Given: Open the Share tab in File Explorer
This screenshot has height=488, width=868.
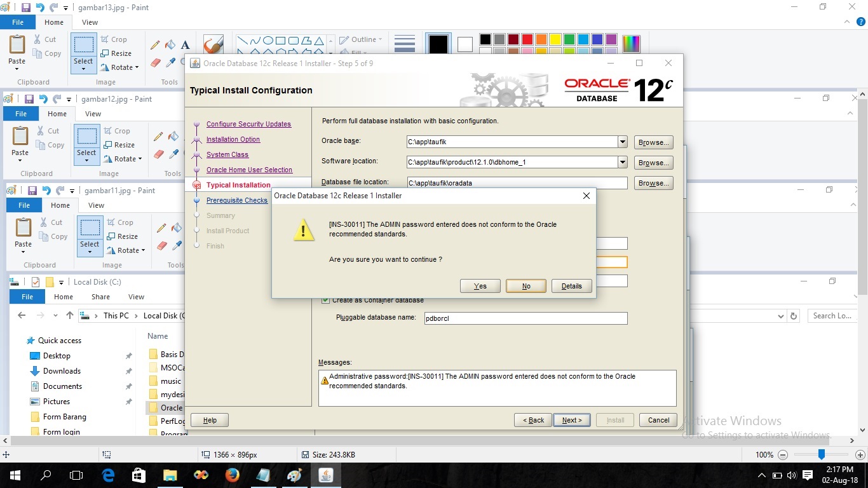Looking at the screenshot, I should 100,297.
